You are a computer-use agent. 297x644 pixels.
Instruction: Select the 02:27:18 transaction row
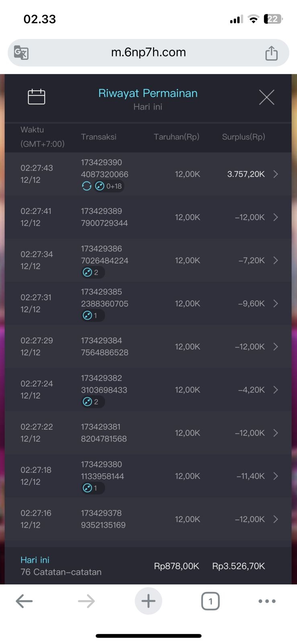[148, 476]
